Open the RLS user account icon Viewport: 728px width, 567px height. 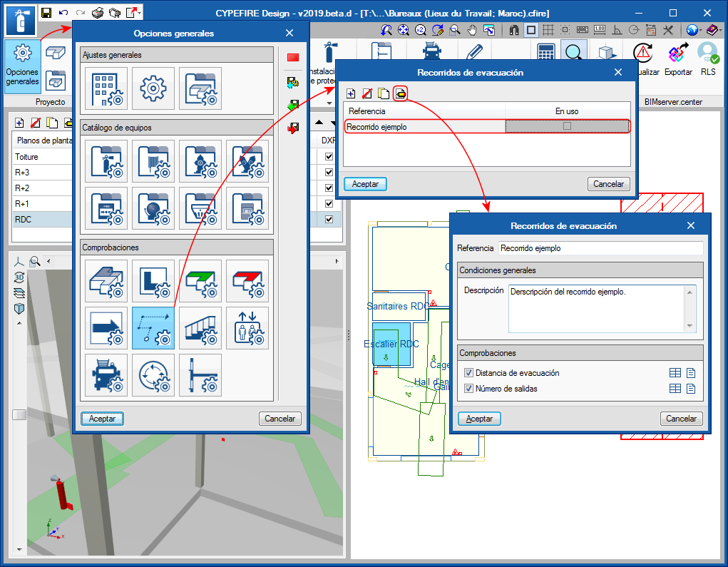(708, 59)
